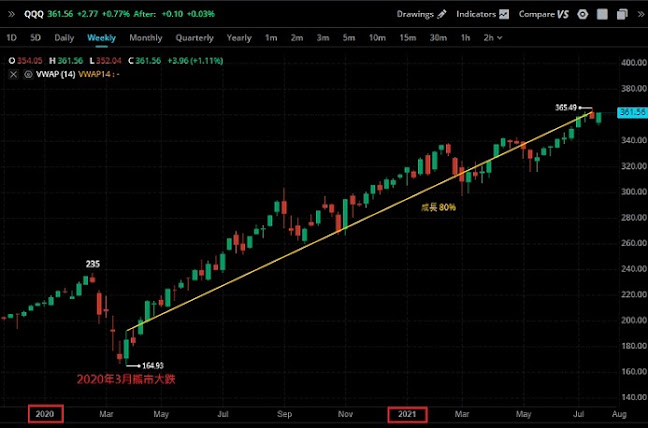The image size is (648, 428).
Task: Select the 1h interval
Action: (x=465, y=38)
